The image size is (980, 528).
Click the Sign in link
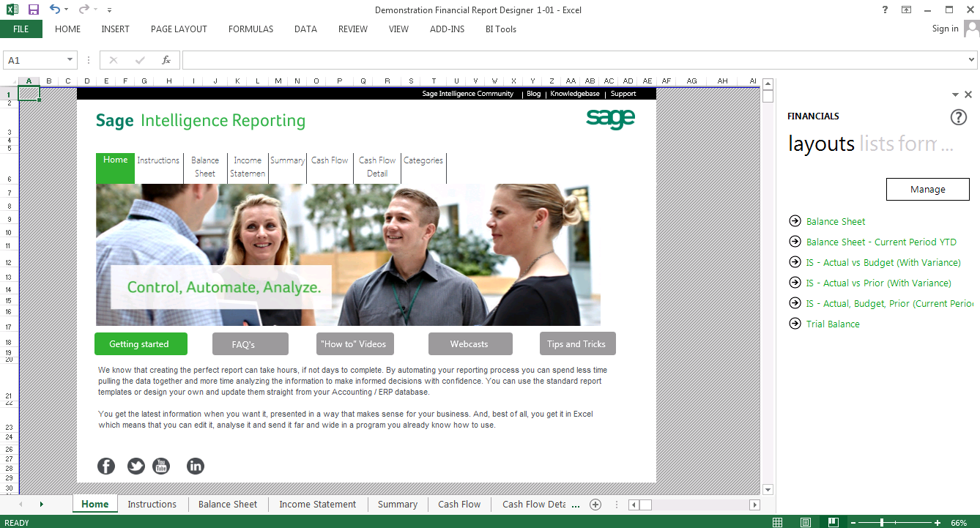pyautogui.click(x=945, y=29)
